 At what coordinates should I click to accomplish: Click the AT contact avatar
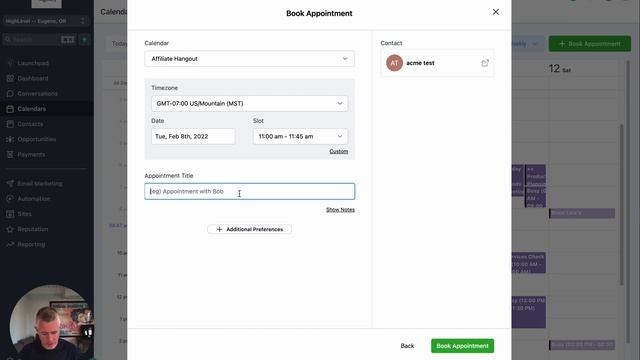coord(394,63)
